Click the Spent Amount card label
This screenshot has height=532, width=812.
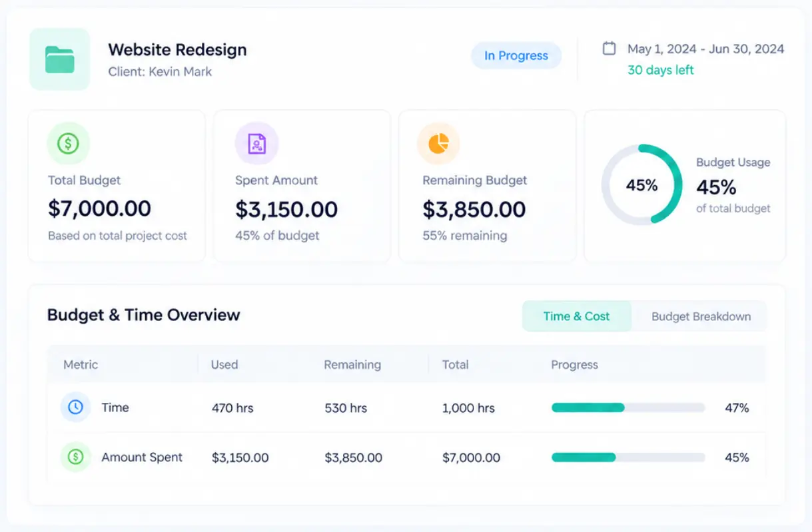276,180
